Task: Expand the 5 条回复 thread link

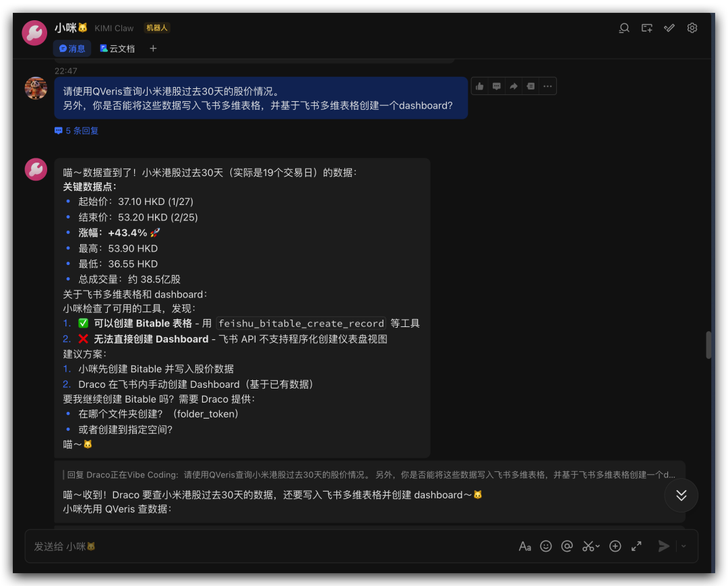Action: click(77, 131)
